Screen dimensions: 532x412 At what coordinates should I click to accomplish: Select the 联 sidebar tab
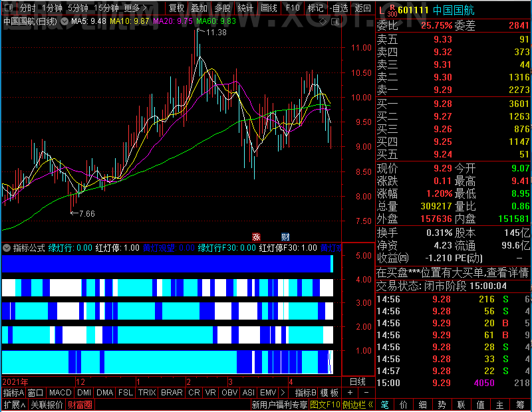(461, 405)
